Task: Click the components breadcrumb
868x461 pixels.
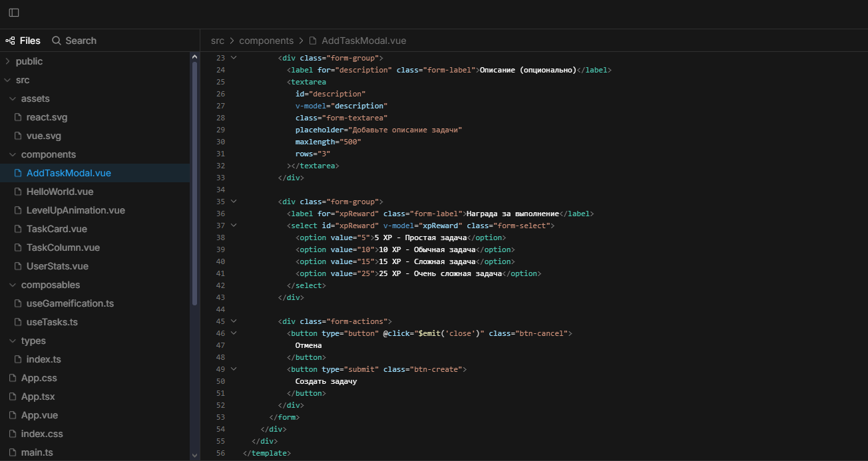Action: tap(266, 41)
